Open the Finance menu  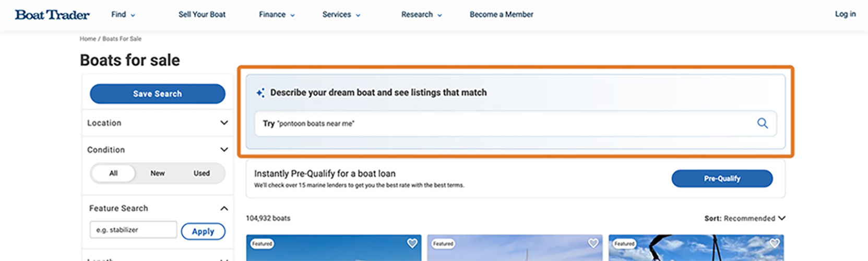(x=277, y=15)
